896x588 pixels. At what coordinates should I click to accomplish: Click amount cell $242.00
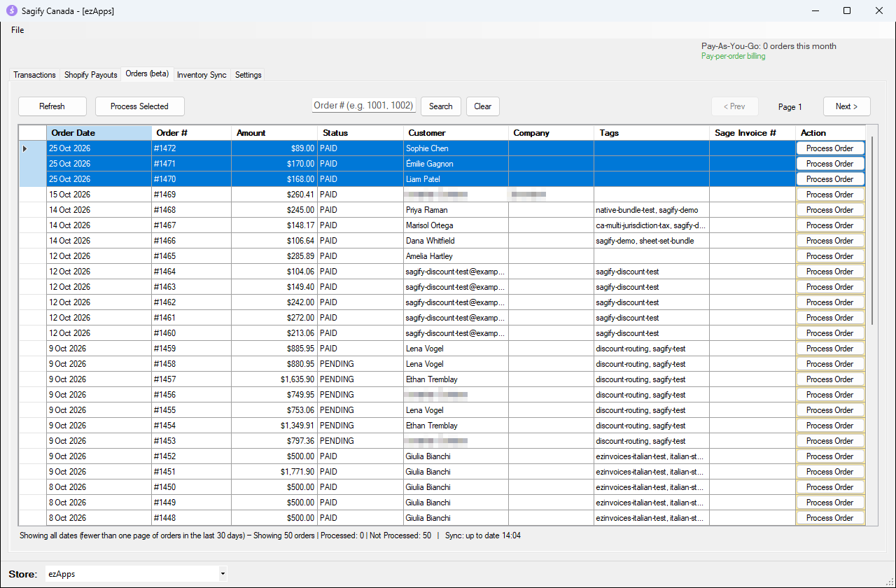tap(275, 302)
